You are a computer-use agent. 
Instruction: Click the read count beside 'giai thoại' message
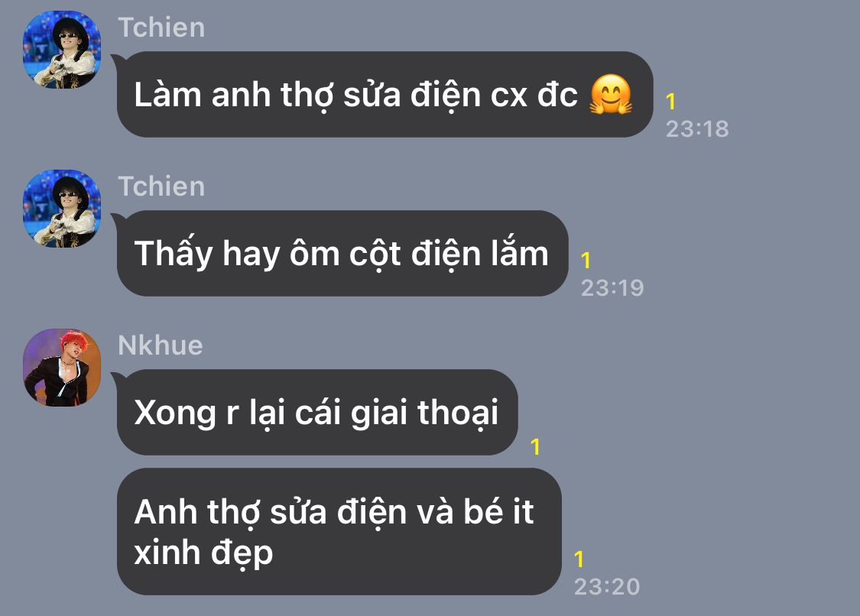pos(535,447)
